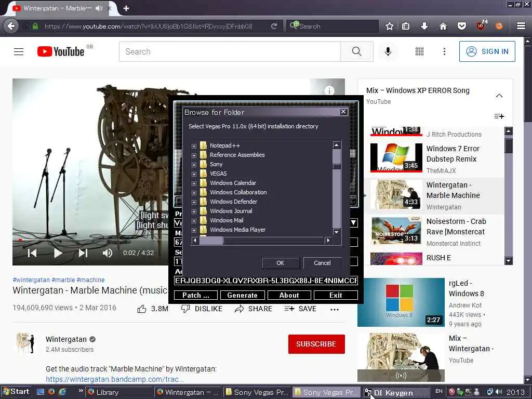The width and height of the screenshot is (532, 399).
Task: Click the #wintergatan hashtag link
Action: (31, 280)
